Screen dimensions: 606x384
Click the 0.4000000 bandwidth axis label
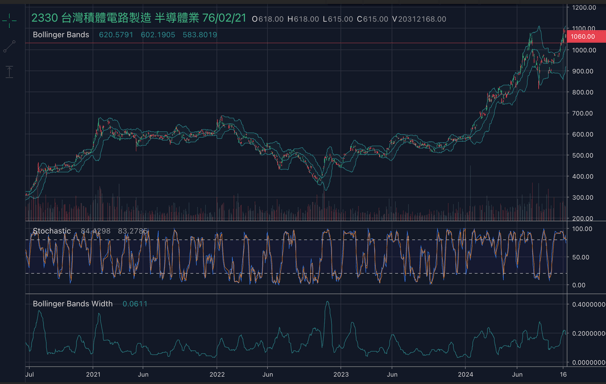point(589,304)
